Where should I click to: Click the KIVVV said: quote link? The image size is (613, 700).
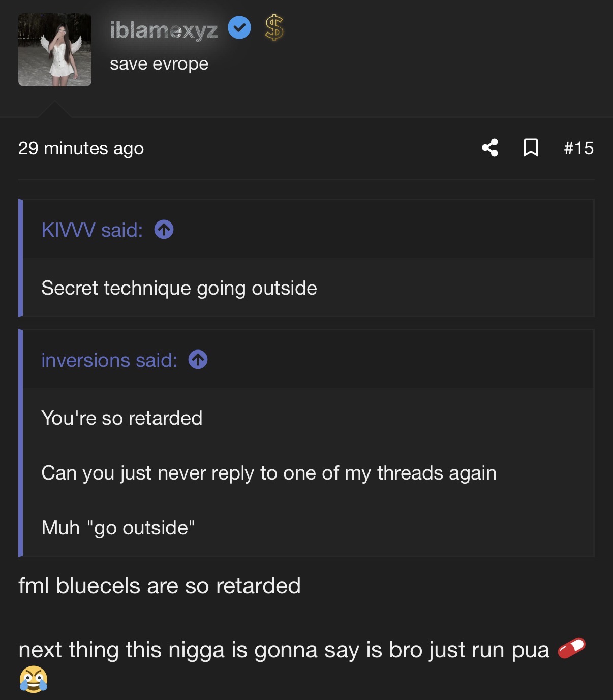tap(92, 230)
